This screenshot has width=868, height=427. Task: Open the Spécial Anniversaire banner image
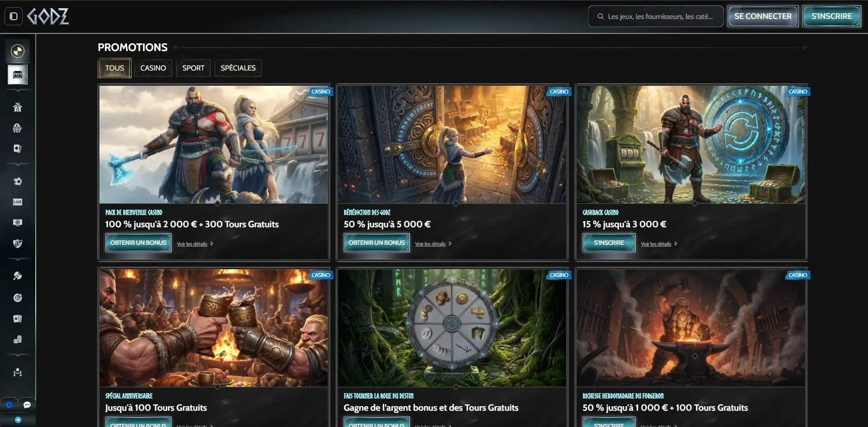pos(214,328)
